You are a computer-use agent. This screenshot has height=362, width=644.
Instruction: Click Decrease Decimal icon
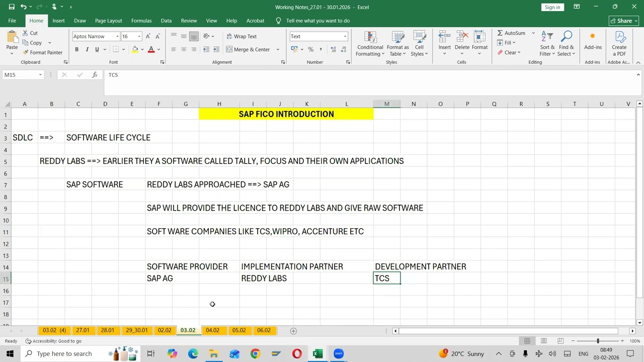[x=343, y=49]
